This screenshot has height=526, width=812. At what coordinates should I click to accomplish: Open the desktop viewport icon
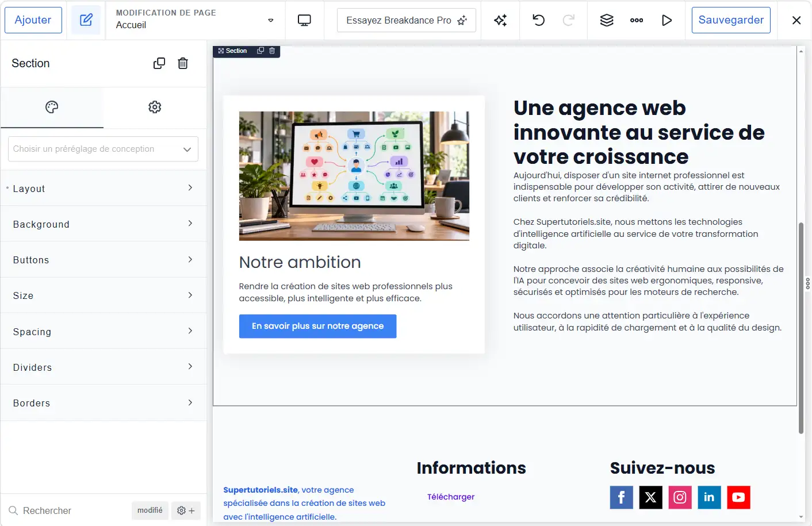[x=304, y=20]
